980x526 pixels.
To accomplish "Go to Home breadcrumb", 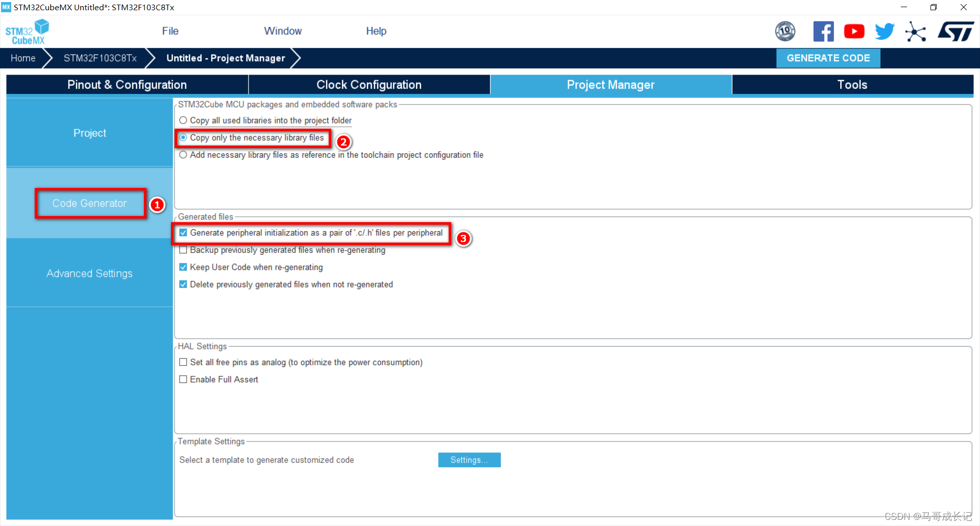I will 23,58.
